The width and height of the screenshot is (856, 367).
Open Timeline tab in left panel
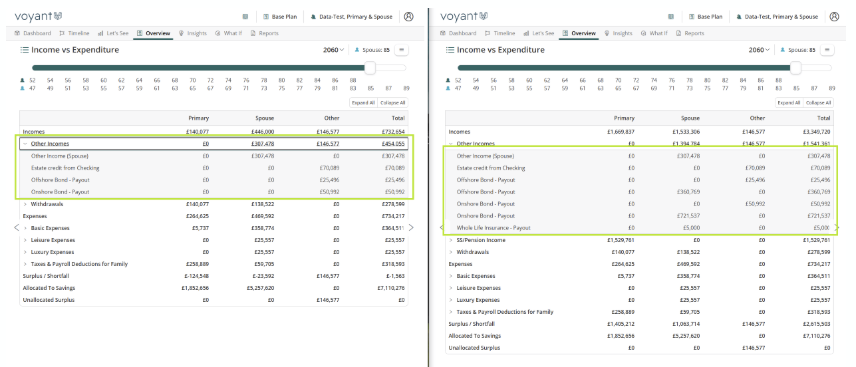tap(74, 33)
